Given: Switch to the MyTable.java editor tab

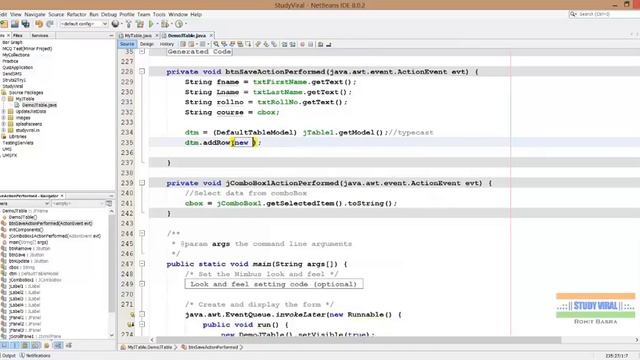Looking at the screenshot, I should [x=138, y=36].
